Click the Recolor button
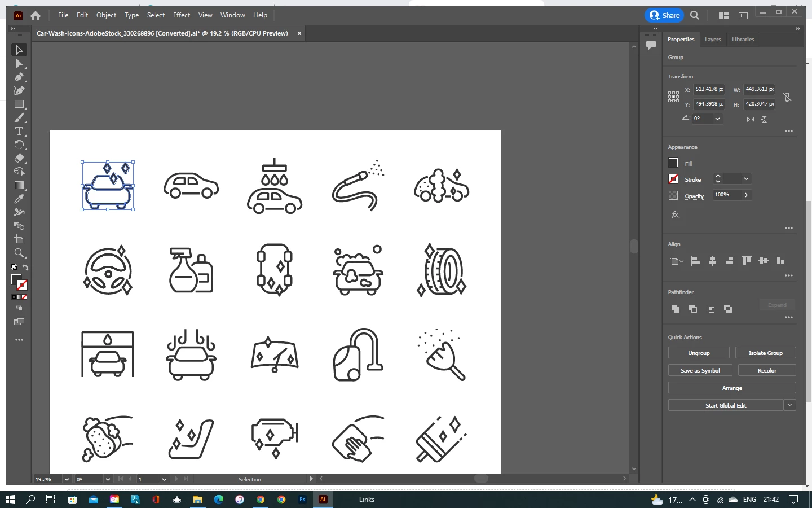This screenshot has height=508, width=812. click(767, 370)
